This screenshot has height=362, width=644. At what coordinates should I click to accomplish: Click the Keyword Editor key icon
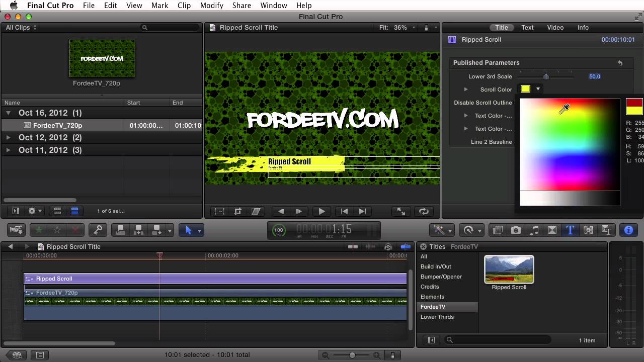point(98,230)
